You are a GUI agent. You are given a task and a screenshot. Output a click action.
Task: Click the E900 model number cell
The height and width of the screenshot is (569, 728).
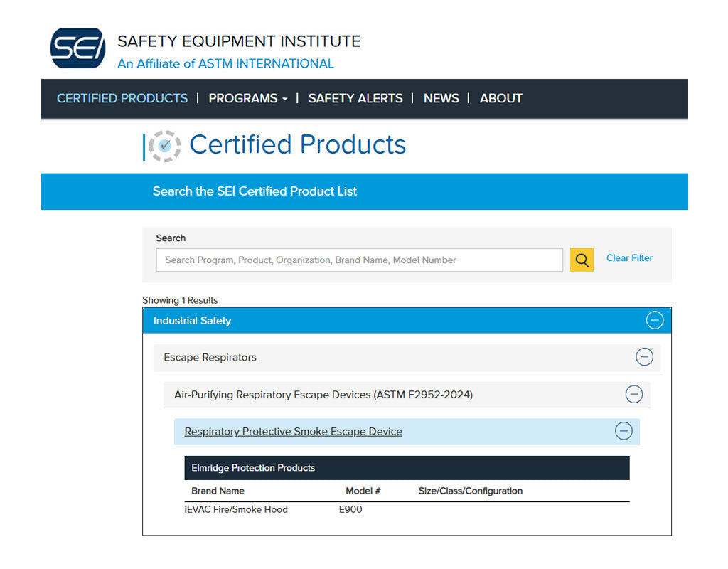pos(350,509)
